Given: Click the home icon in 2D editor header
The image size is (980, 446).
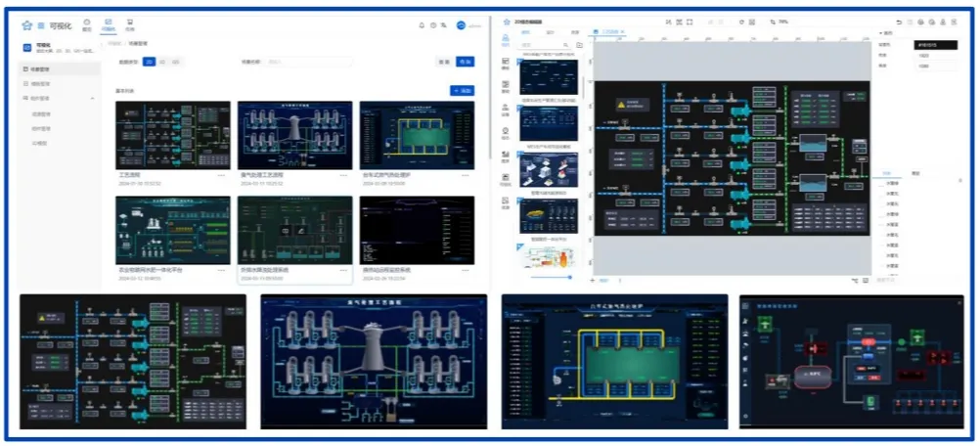Looking at the screenshot, I should pyautogui.click(x=507, y=22).
